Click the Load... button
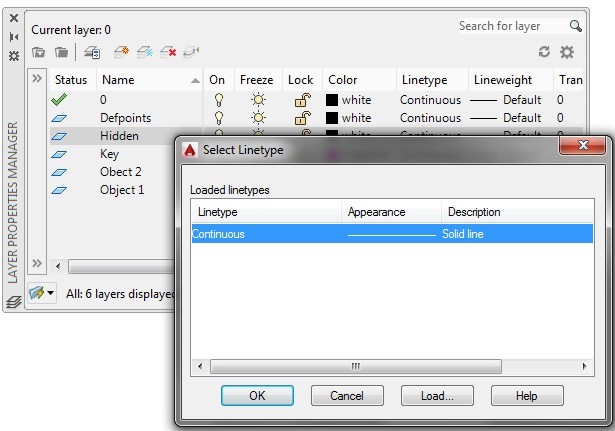The width and height of the screenshot is (615, 431). (x=437, y=396)
